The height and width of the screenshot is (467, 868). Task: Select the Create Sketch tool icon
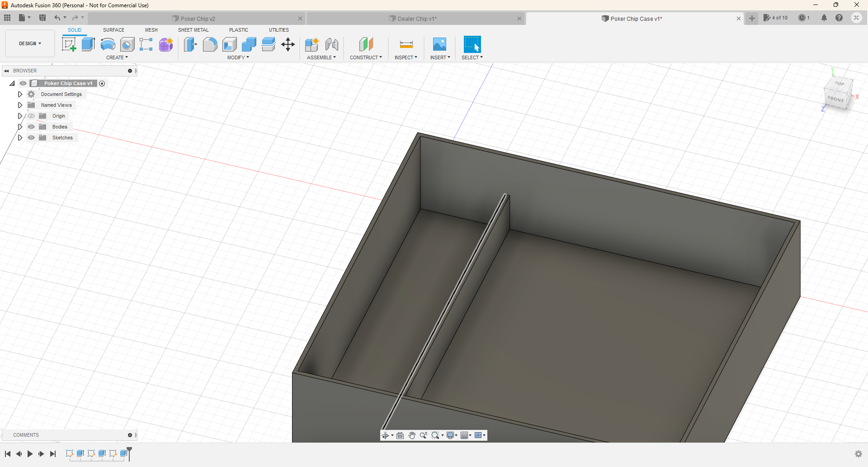pyautogui.click(x=69, y=44)
